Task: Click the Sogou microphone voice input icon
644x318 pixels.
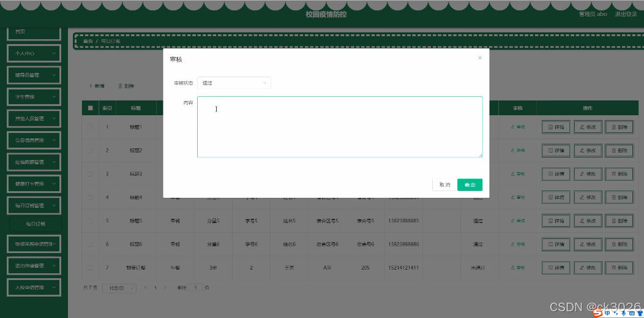Action: pos(623,313)
